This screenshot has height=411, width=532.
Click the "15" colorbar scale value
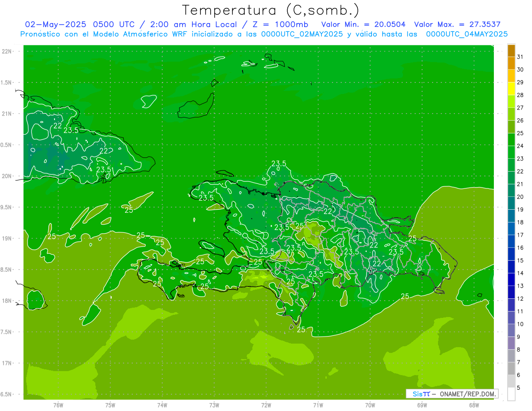click(520, 261)
